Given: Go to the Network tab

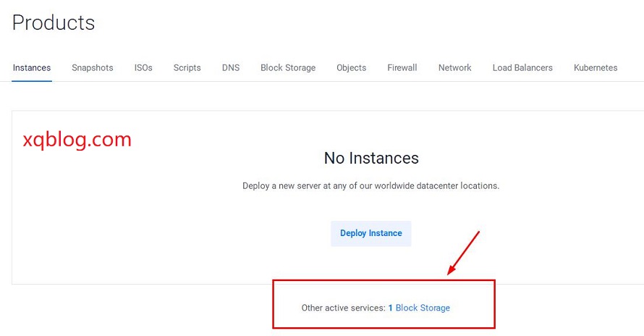Looking at the screenshot, I should pyautogui.click(x=454, y=68).
